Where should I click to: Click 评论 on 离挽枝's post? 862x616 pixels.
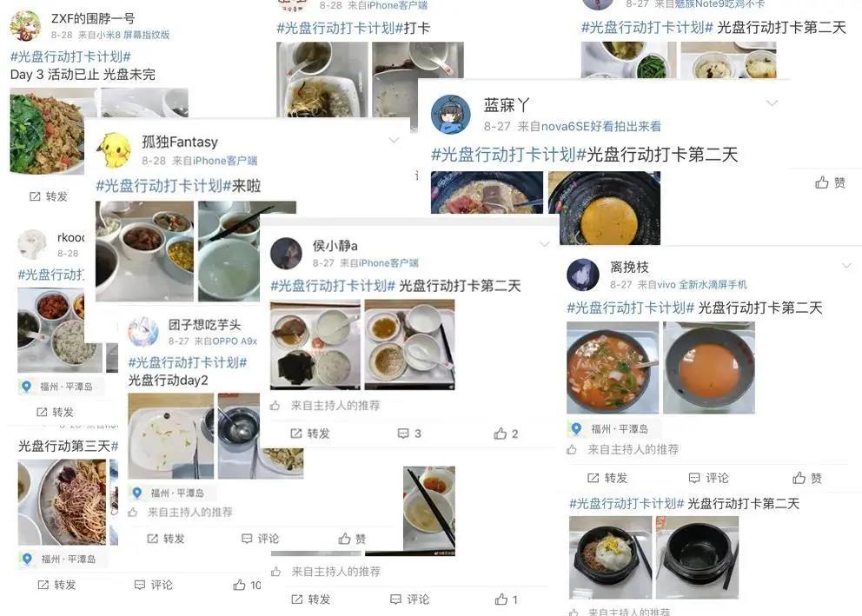click(708, 478)
